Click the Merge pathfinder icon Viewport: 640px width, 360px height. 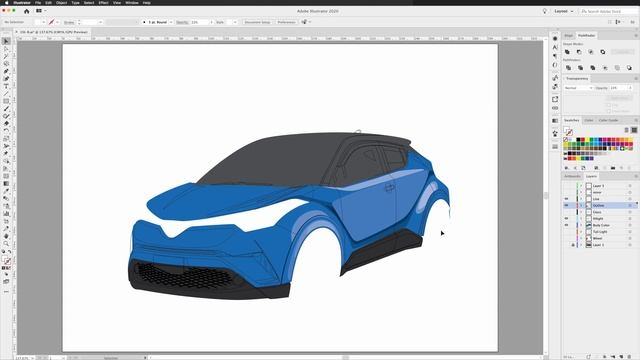(x=593, y=68)
